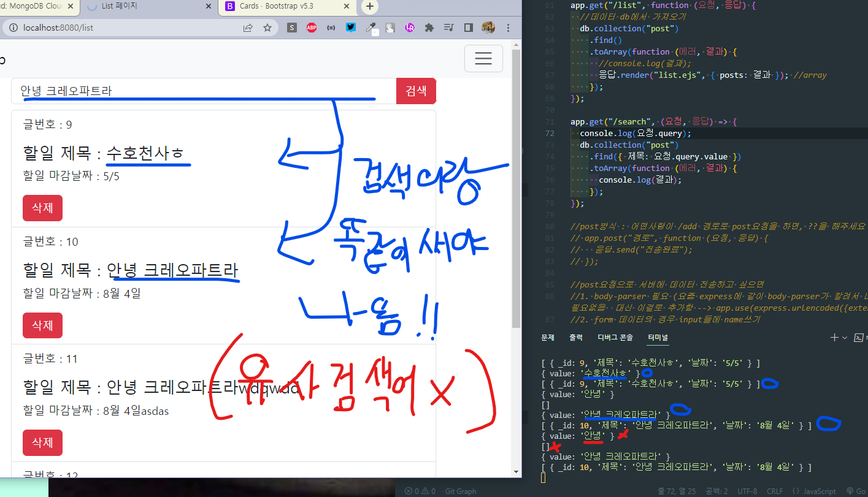The width and height of the screenshot is (868, 497).
Task: Toggle the browser side panel
Action: [x=468, y=28]
